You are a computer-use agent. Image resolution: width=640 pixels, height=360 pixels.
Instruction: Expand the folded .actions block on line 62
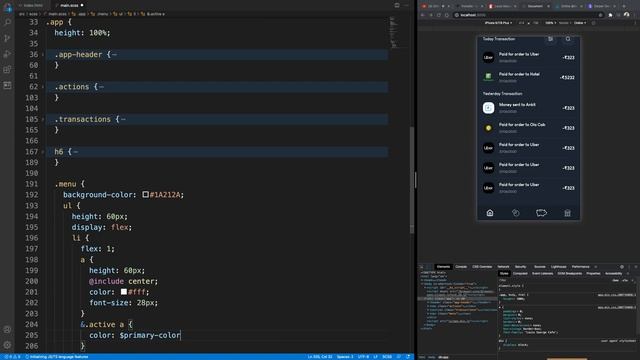click(43, 87)
